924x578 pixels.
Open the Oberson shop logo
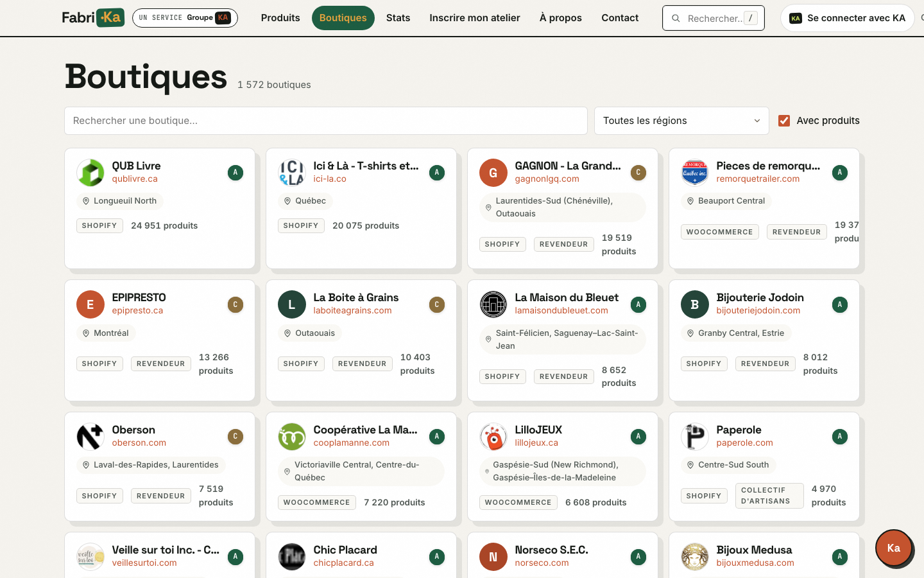90,437
